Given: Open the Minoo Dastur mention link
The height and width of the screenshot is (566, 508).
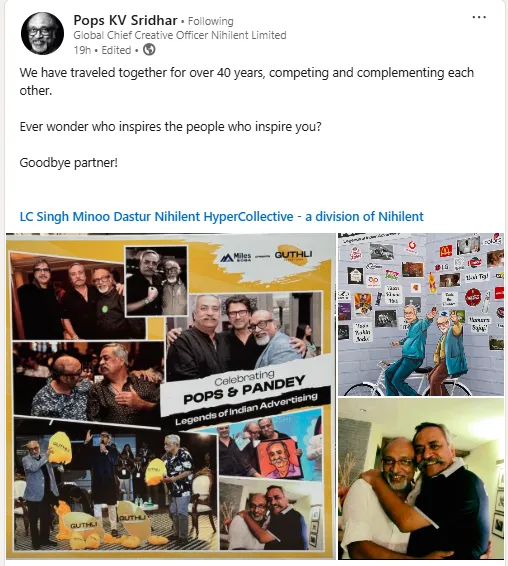Looking at the screenshot, I should click(x=112, y=217).
